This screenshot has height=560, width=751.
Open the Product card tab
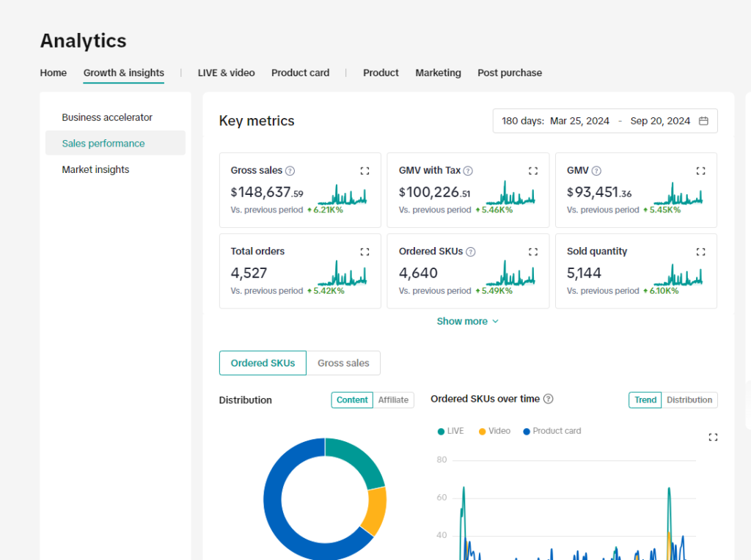click(300, 73)
